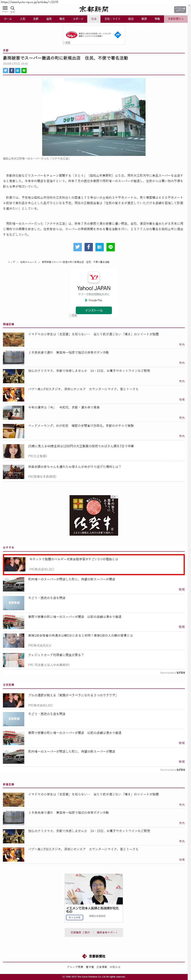Screen dimensions: 191x980
Task: Click the large Hatena B! bookmark button
Action: click(x=99, y=247)
